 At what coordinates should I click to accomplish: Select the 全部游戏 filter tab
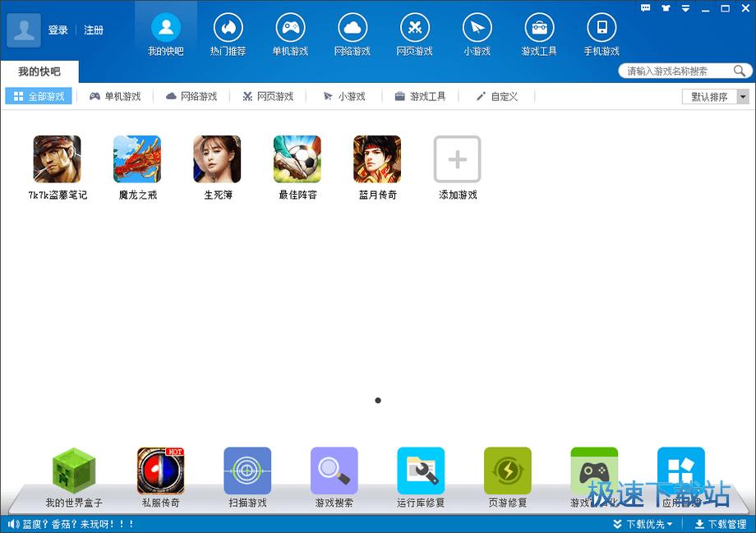click(39, 97)
